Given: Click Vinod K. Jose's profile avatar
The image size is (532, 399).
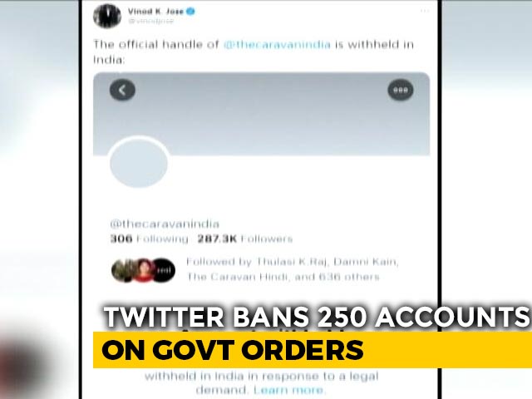Looking at the screenshot, I should (x=107, y=16).
